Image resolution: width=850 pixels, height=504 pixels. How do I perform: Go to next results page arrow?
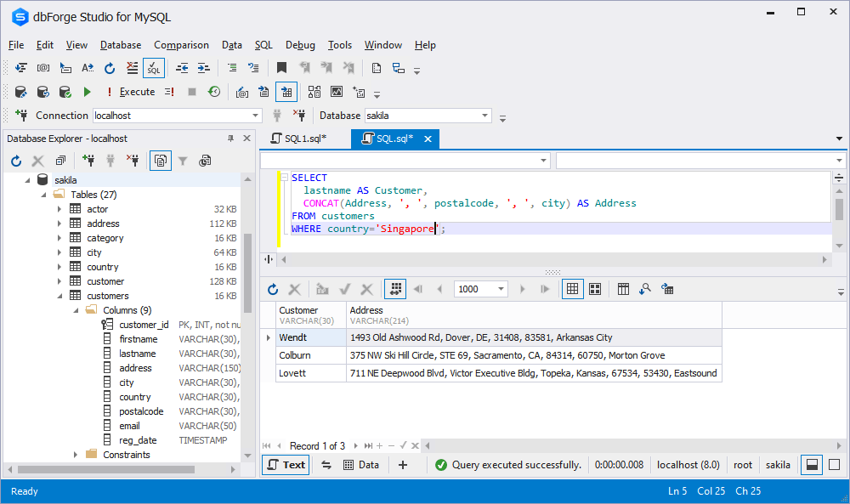coord(523,289)
